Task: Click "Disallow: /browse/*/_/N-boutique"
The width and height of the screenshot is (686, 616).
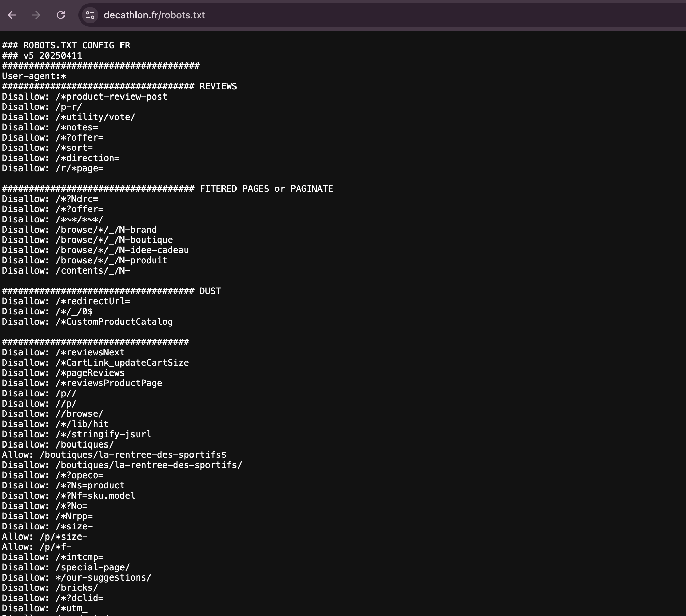Action: (87, 240)
